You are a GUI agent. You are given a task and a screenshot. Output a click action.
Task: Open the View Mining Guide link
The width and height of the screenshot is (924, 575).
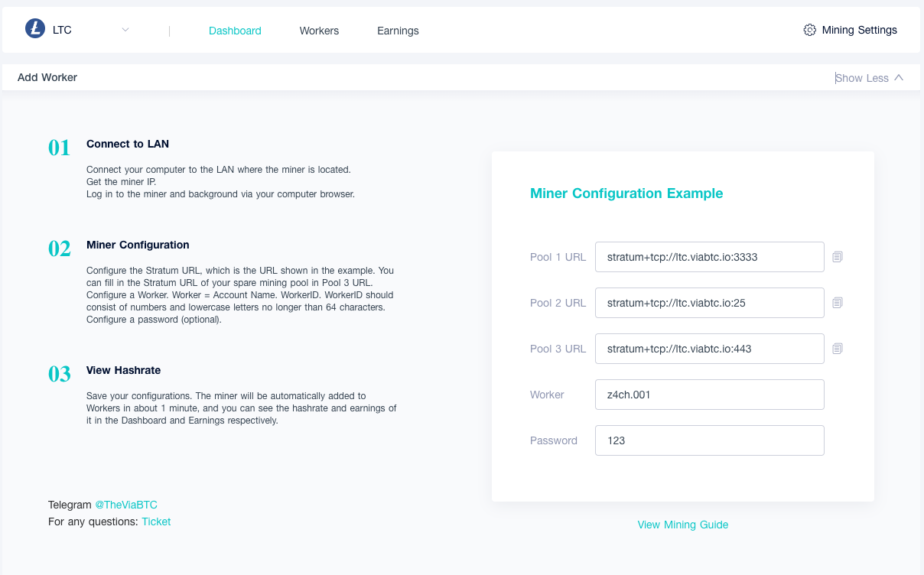pyautogui.click(x=683, y=525)
